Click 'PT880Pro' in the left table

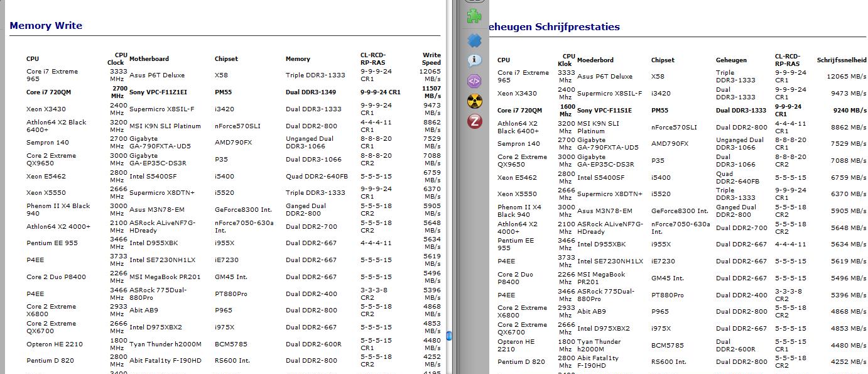click(x=231, y=294)
